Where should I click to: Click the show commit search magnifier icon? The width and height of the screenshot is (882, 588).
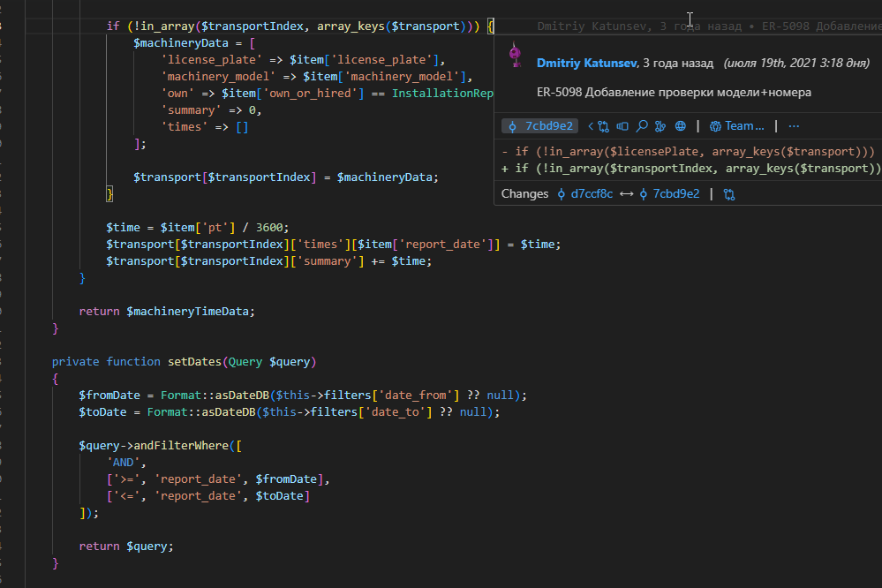[641, 126]
